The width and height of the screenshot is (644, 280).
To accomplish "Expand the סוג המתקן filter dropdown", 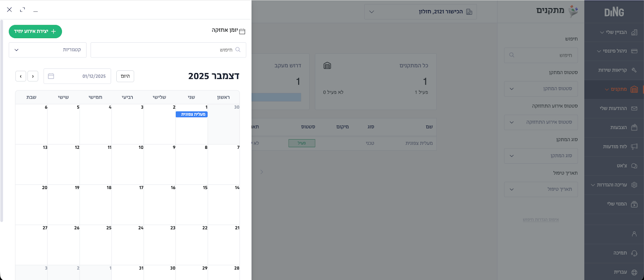I will 541,156.
